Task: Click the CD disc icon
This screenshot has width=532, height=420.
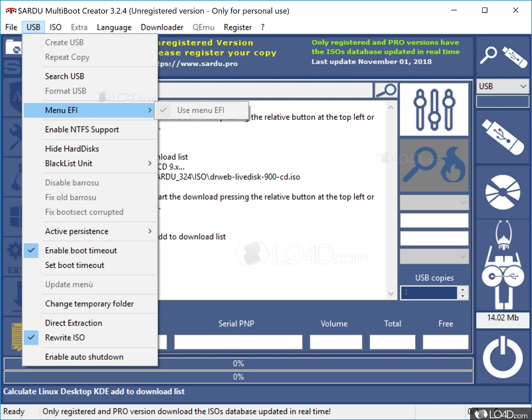Action: (x=502, y=192)
